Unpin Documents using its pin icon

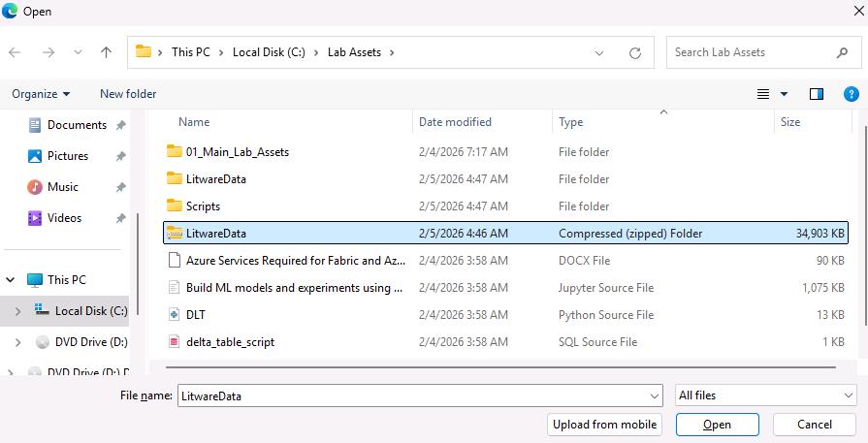(x=120, y=126)
